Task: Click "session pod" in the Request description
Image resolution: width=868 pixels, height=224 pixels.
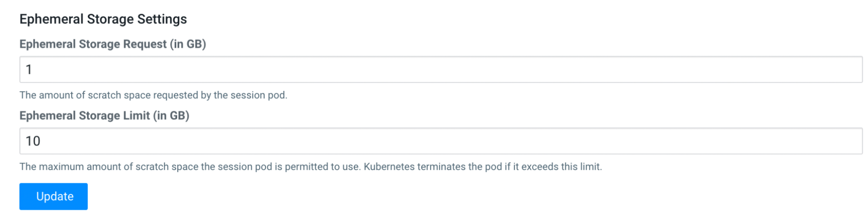Action: [258, 95]
